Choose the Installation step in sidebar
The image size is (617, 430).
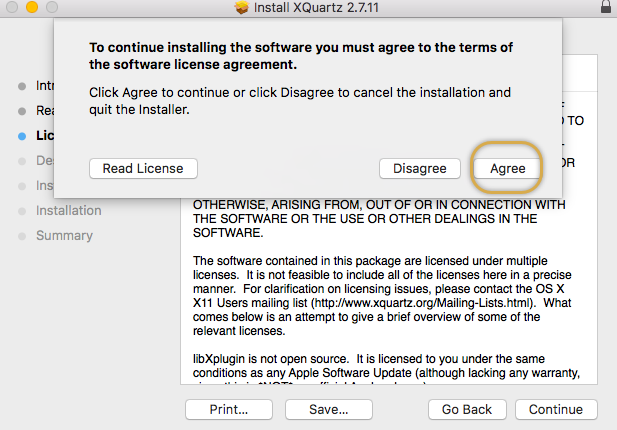(x=68, y=210)
